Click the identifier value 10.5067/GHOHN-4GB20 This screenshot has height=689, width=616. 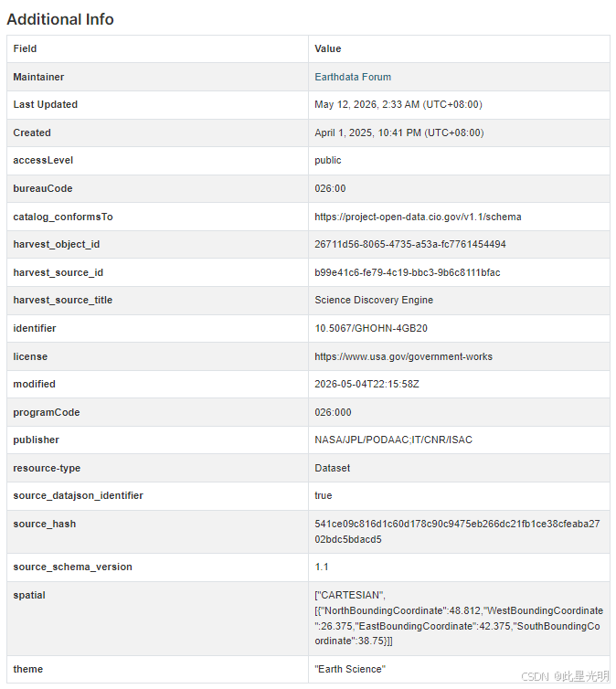click(371, 328)
